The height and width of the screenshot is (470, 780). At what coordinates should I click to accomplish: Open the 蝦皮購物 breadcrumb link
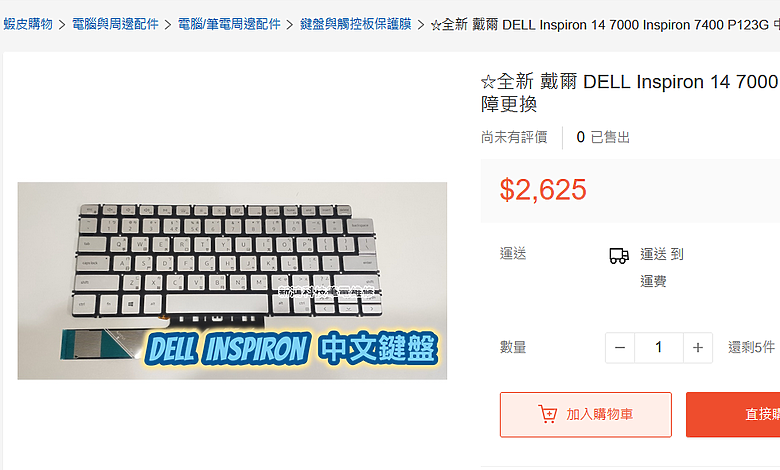[28, 24]
